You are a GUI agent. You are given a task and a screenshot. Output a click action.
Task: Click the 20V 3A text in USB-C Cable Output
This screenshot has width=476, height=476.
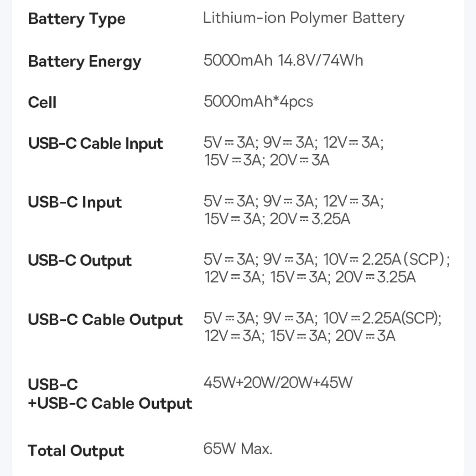tap(365, 336)
